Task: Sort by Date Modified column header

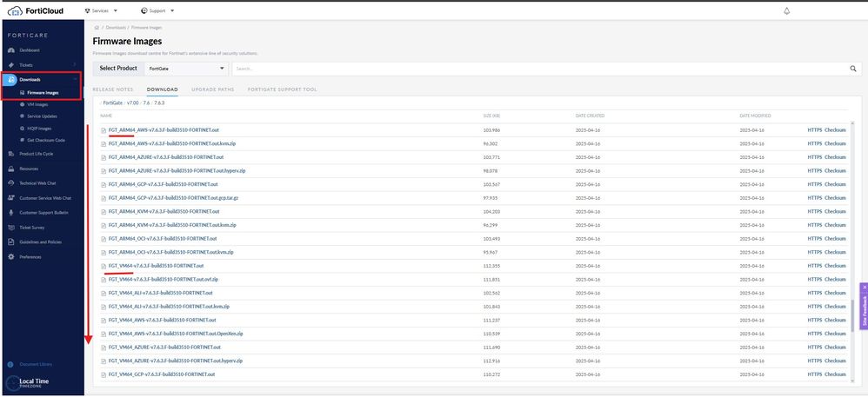Action: tap(755, 116)
